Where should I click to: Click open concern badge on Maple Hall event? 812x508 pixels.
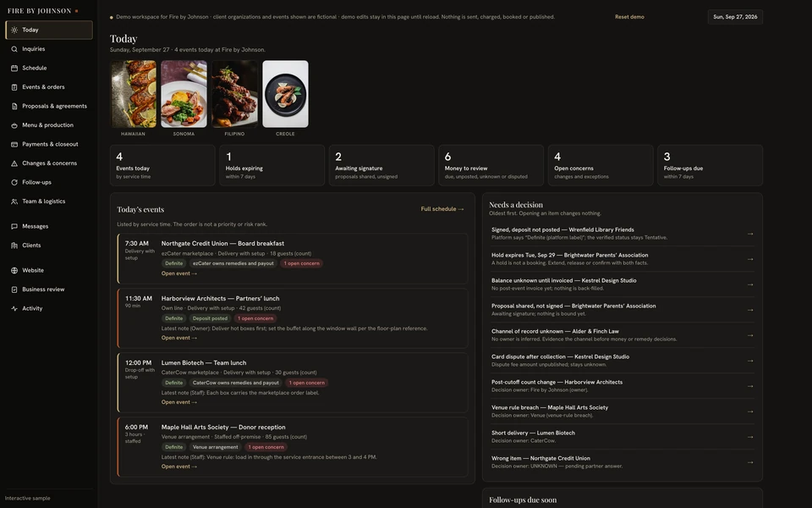[266, 447]
